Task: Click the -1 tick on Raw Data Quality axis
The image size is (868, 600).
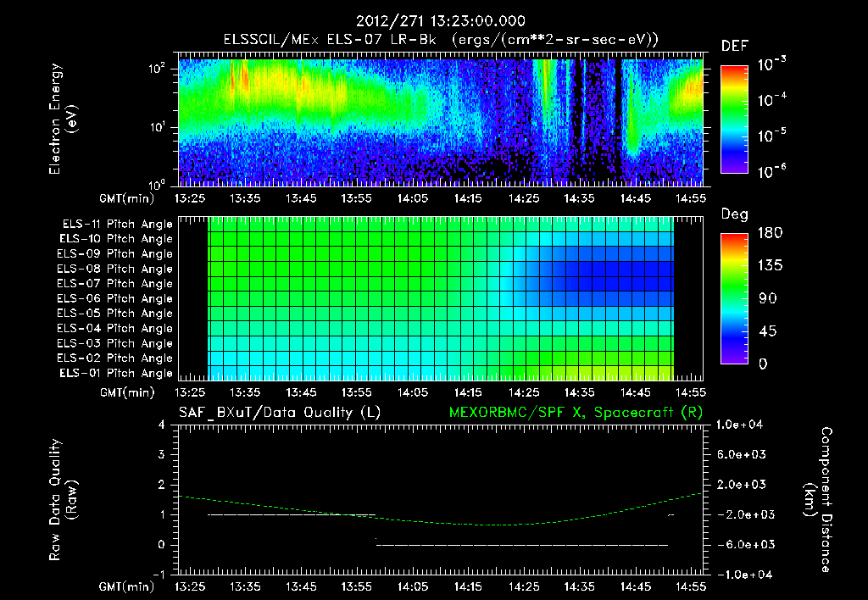Action: pos(159,575)
